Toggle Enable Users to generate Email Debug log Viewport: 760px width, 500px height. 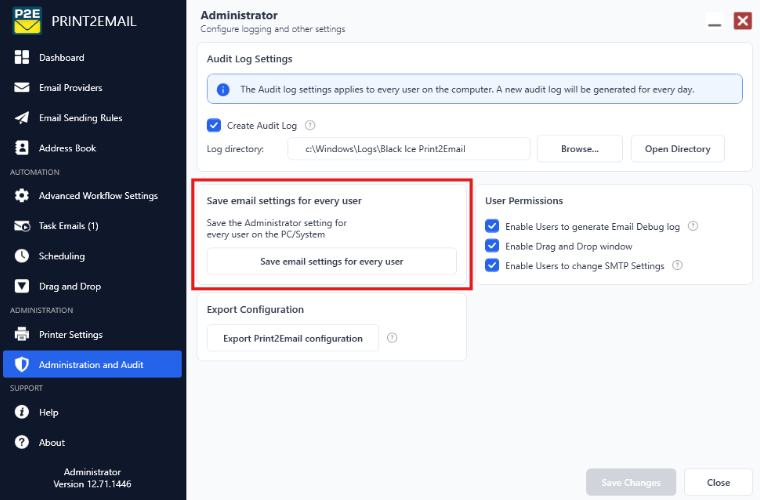coord(492,226)
